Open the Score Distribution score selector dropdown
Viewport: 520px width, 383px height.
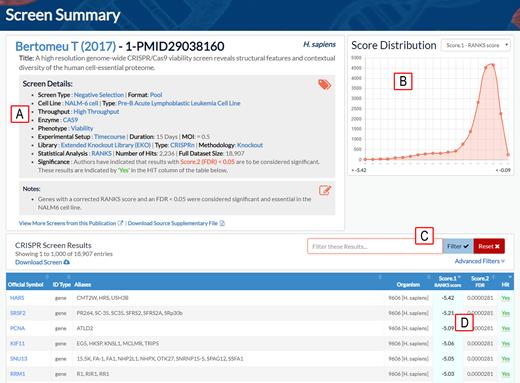476,45
